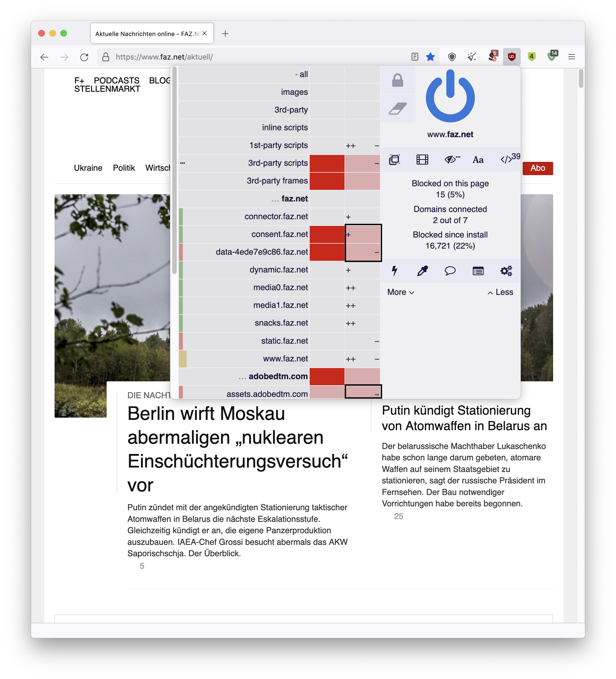616x679 pixels.
Task: Toggle the block popups switch icon
Action: (394, 159)
